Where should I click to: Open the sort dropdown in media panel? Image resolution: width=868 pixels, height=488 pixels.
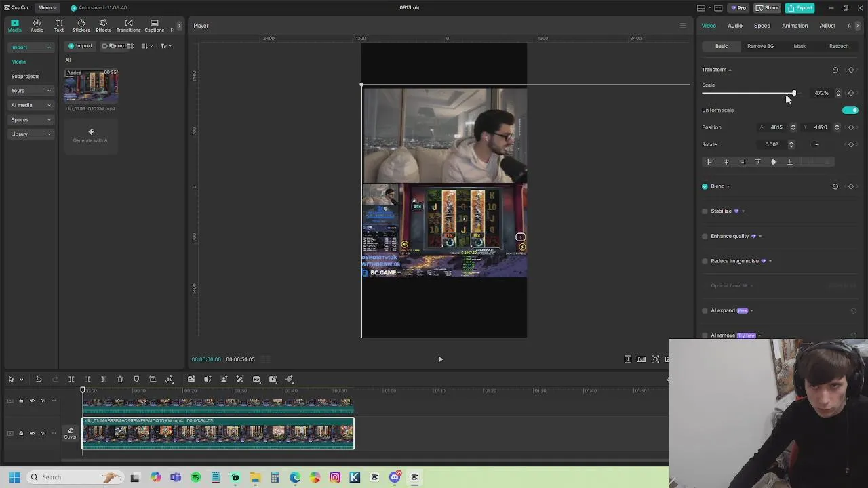point(147,46)
